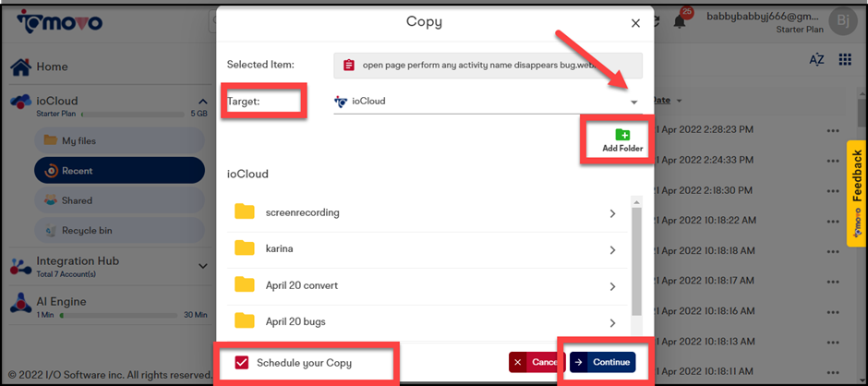868x386 pixels.
Task: Click the Selected Item file name field
Action: [x=488, y=66]
